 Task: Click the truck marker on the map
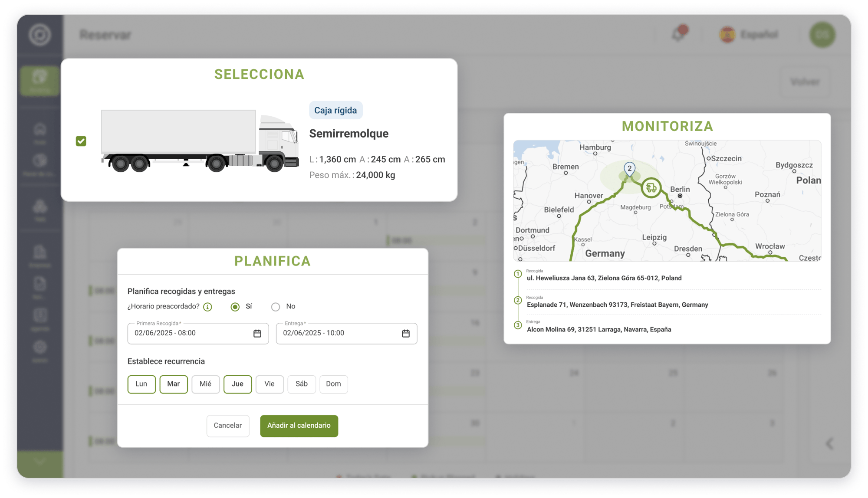tap(651, 188)
